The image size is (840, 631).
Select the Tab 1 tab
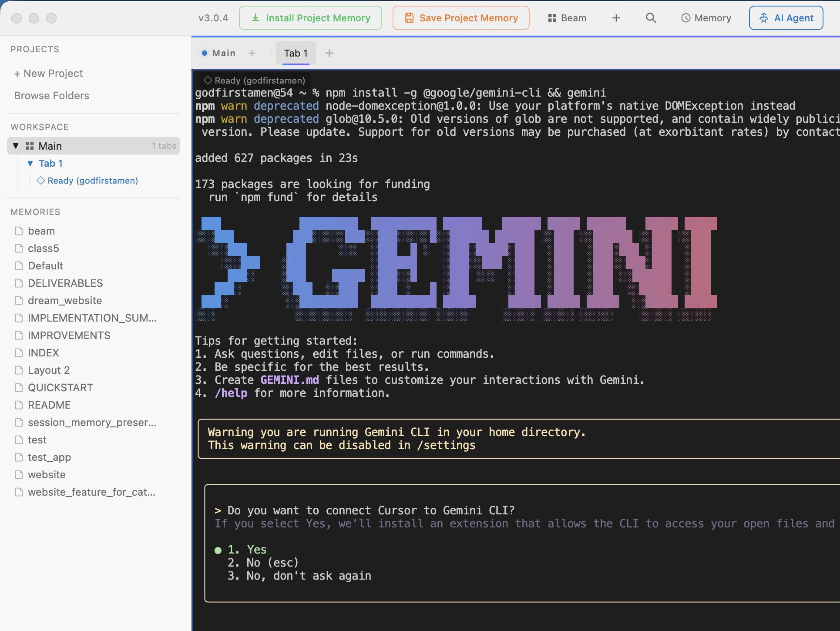(296, 53)
